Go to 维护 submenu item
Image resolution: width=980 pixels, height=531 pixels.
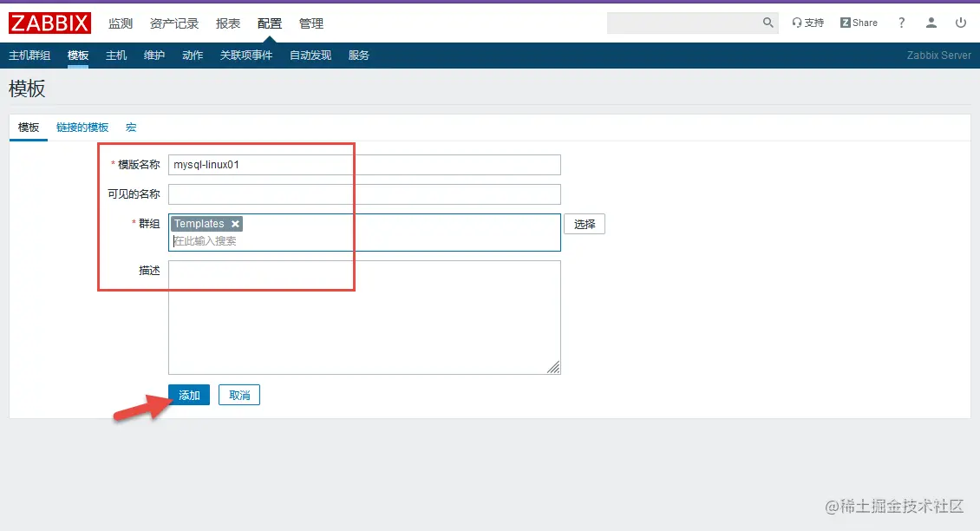[154, 55]
